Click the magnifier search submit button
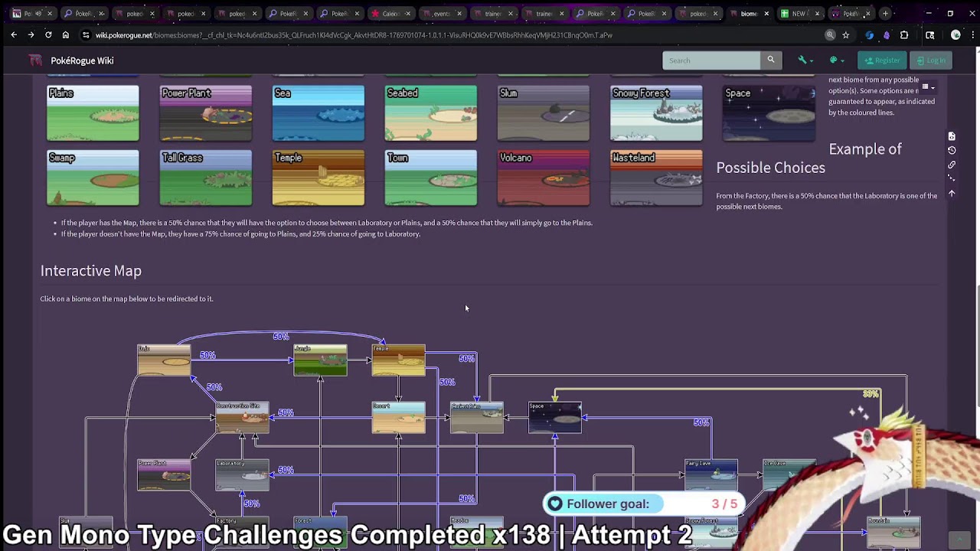 (771, 60)
